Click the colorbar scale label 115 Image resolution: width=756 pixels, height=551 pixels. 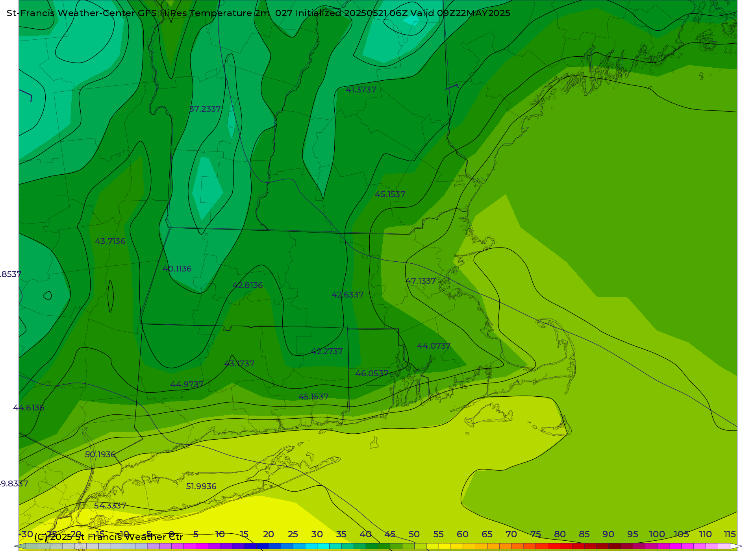pyautogui.click(x=730, y=534)
